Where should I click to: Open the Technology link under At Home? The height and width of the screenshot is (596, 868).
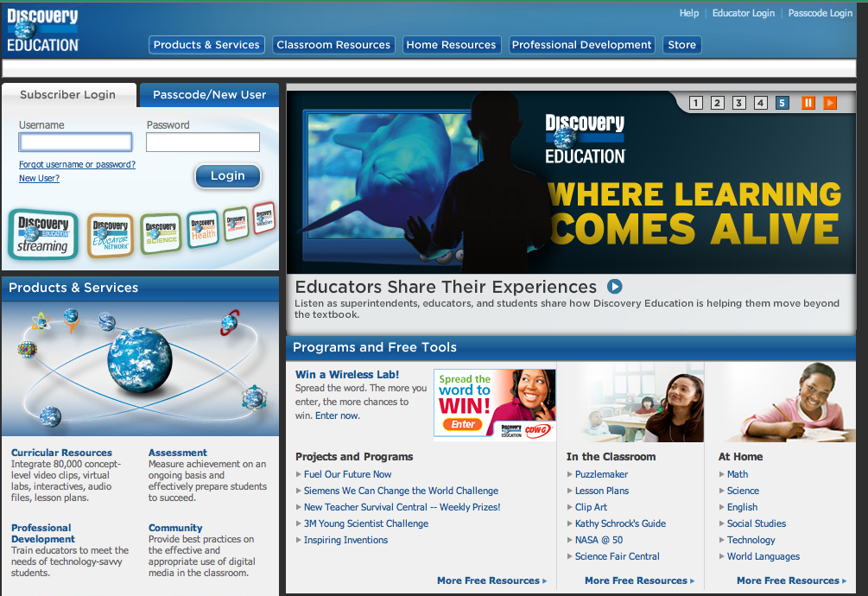point(751,540)
